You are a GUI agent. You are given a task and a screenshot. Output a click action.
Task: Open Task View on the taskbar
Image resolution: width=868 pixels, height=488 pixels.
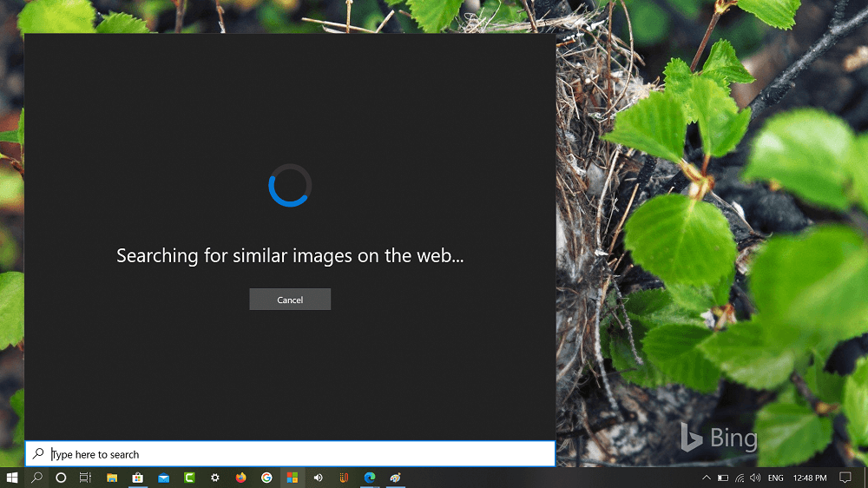click(85, 478)
